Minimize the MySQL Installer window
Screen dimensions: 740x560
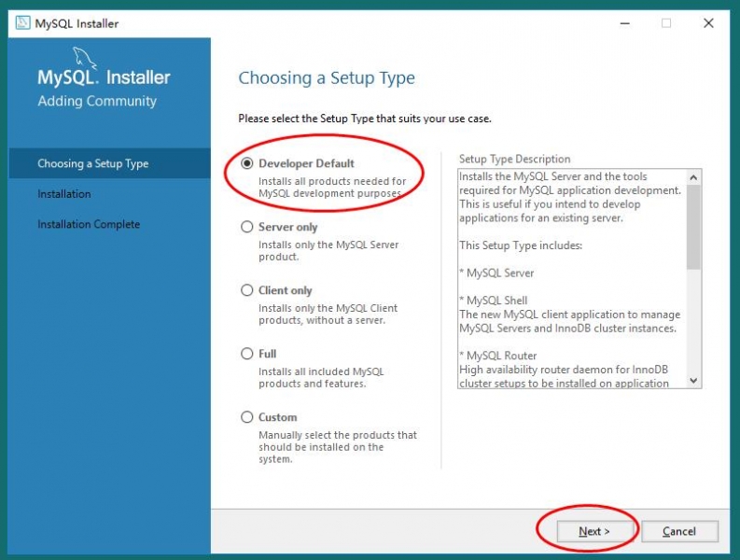[x=623, y=23]
